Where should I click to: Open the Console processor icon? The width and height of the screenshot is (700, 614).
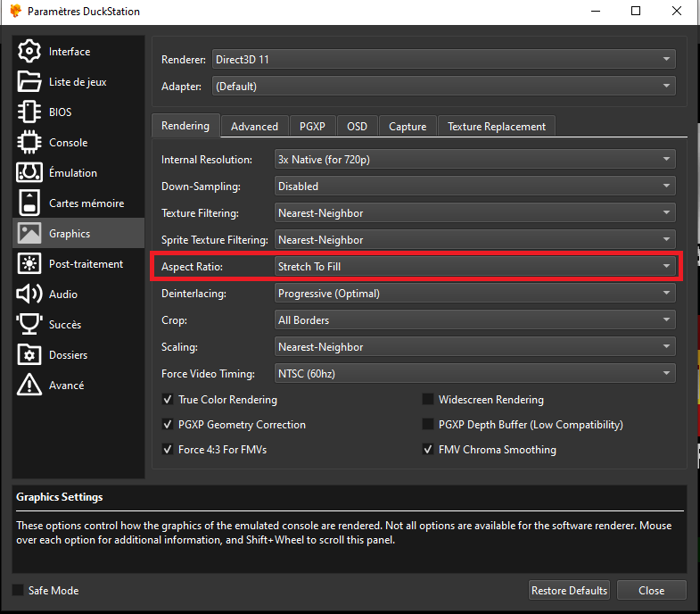(x=29, y=143)
